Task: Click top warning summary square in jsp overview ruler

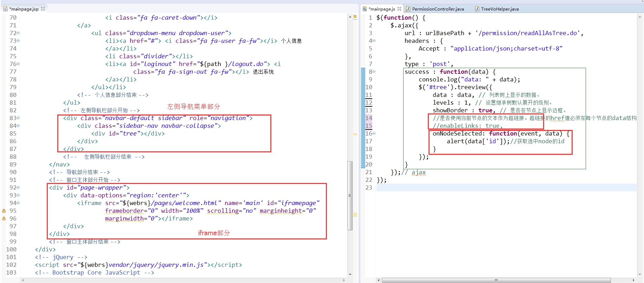Action: click(355, 17)
